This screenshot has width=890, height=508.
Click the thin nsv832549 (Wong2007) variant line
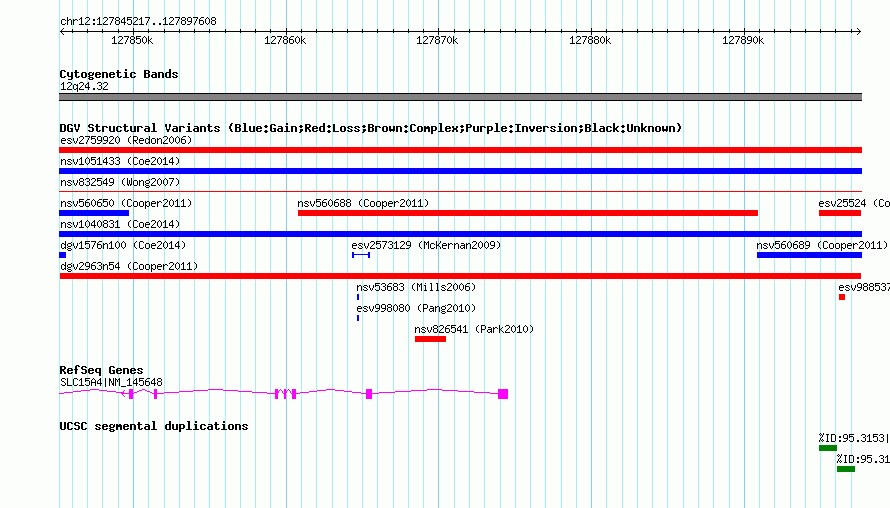[x=460, y=192]
